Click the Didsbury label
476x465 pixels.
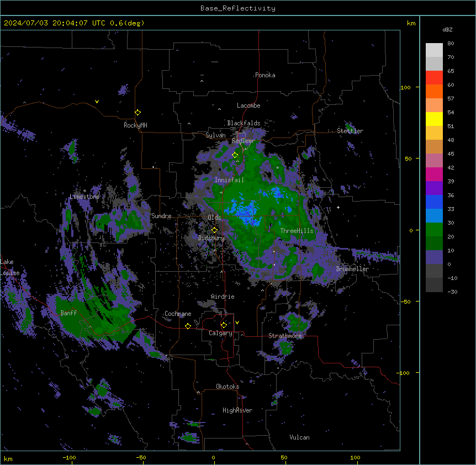pos(211,238)
